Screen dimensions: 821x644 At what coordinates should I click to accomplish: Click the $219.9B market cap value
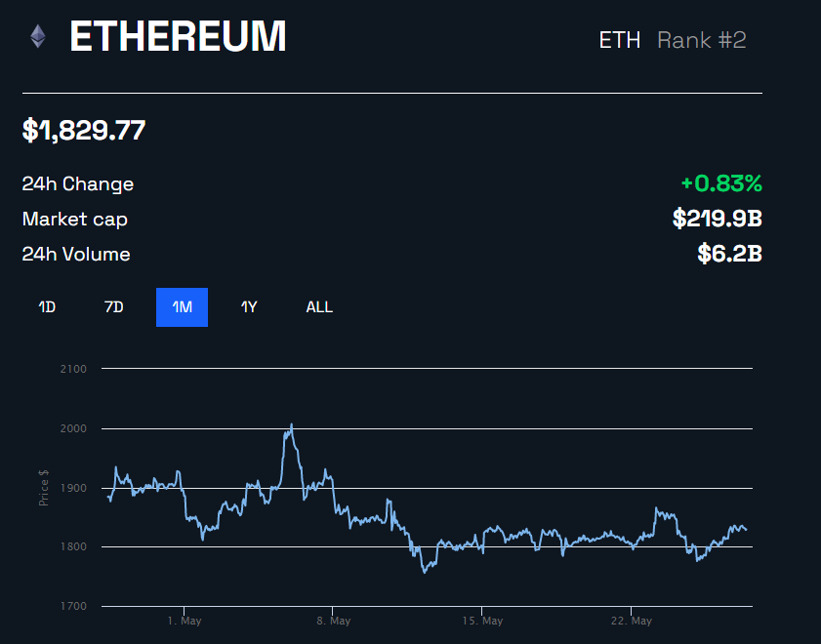click(x=718, y=219)
